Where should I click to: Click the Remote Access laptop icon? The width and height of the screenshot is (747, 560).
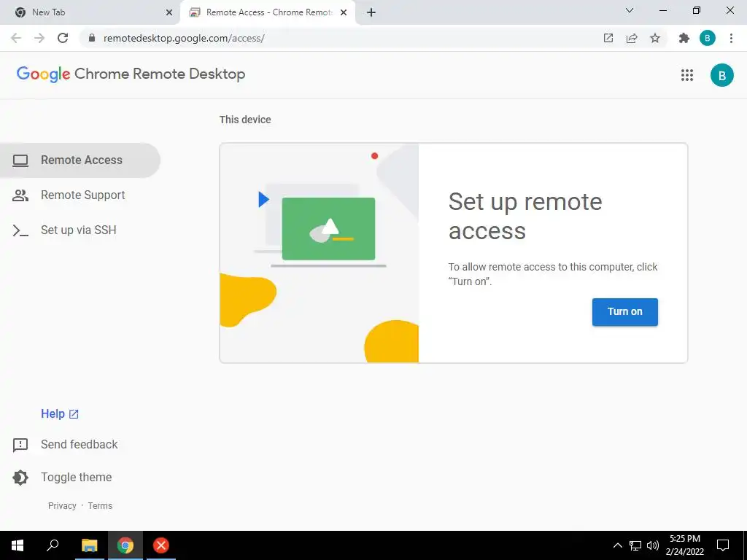tap(20, 160)
